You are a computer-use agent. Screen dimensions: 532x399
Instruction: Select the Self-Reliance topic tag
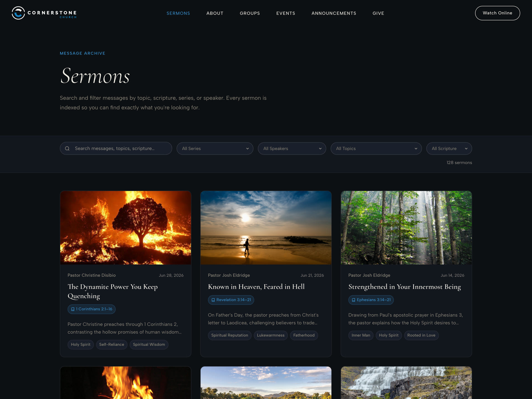[x=112, y=345]
